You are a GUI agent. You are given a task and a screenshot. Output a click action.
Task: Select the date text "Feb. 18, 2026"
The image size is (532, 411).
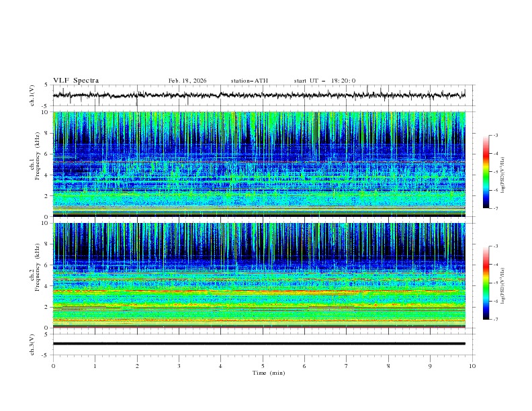click(x=187, y=81)
